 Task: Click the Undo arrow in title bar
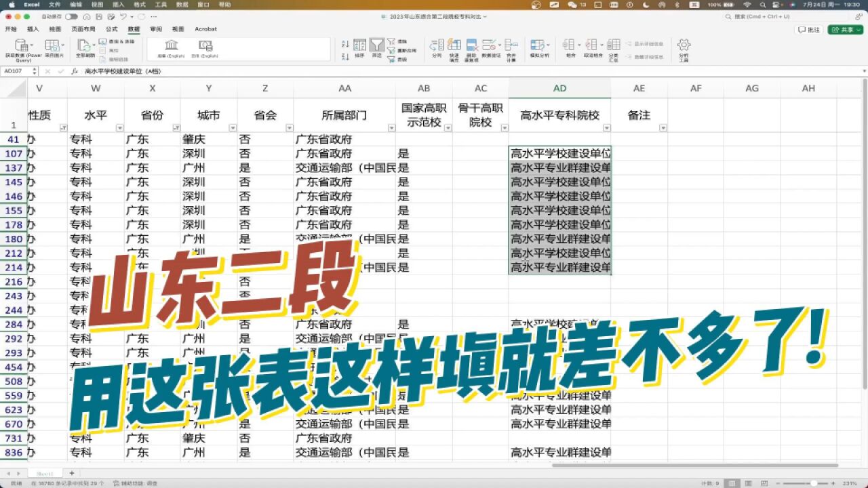coord(122,16)
